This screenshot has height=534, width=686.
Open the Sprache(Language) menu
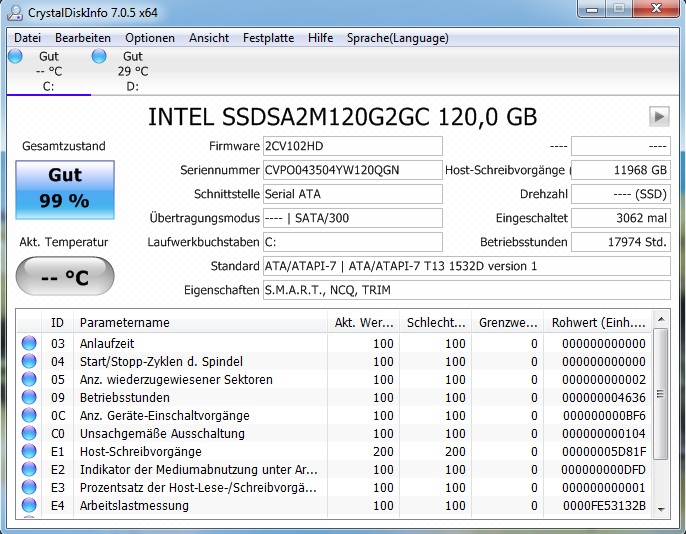(398, 38)
